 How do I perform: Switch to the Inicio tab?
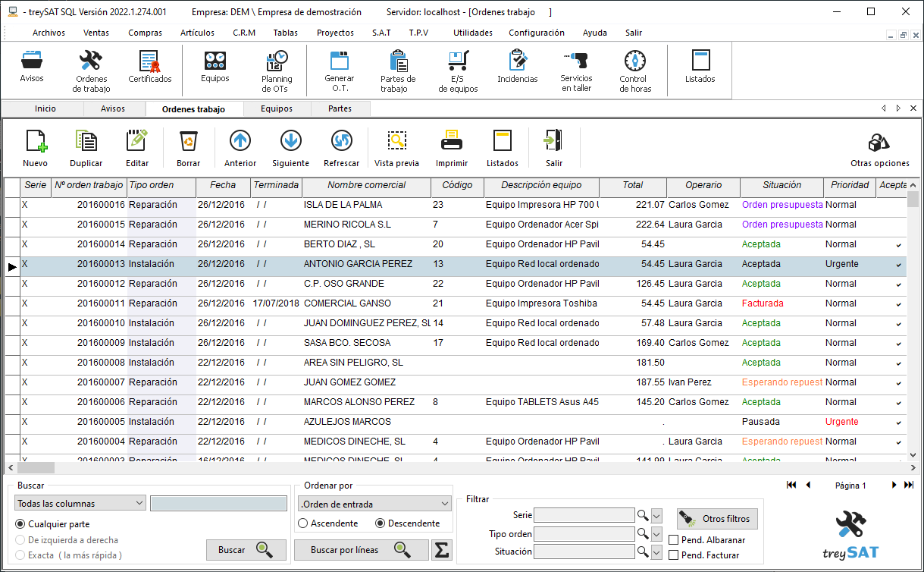tap(45, 108)
